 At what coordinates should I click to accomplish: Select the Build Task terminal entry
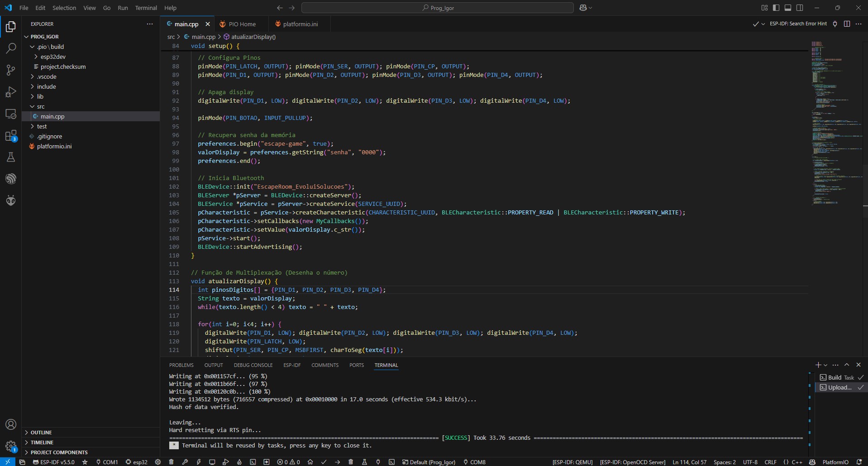tap(841, 377)
